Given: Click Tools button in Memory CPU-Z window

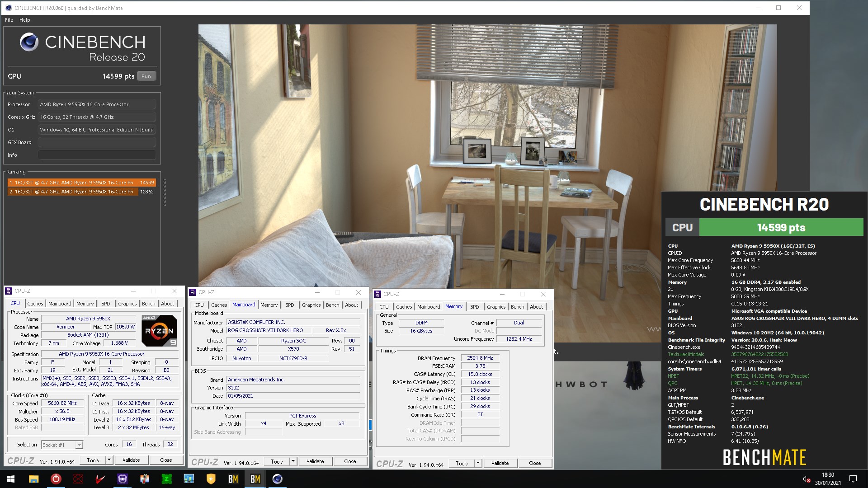Looking at the screenshot, I should (462, 463).
